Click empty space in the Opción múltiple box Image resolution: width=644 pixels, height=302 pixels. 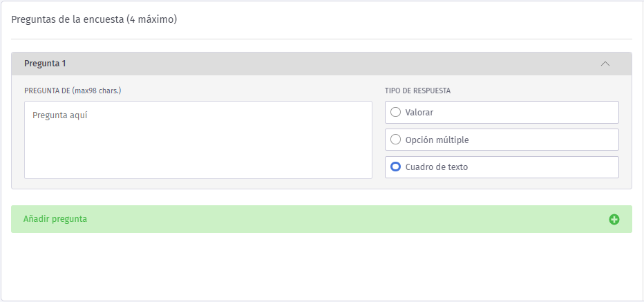553,140
